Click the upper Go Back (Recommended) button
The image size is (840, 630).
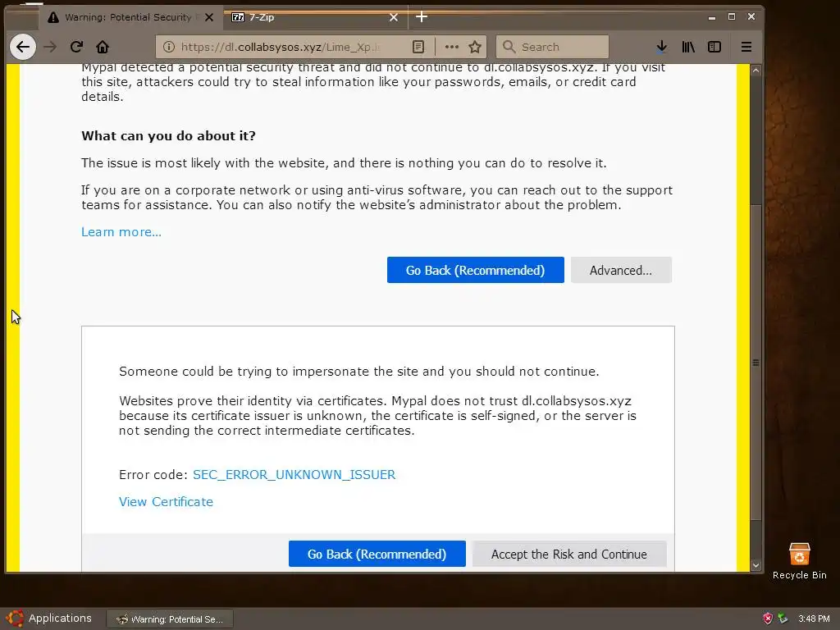[475, 270]
